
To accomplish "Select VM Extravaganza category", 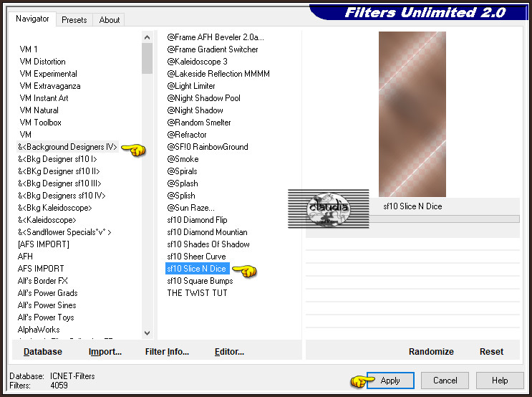I will 50,86.
